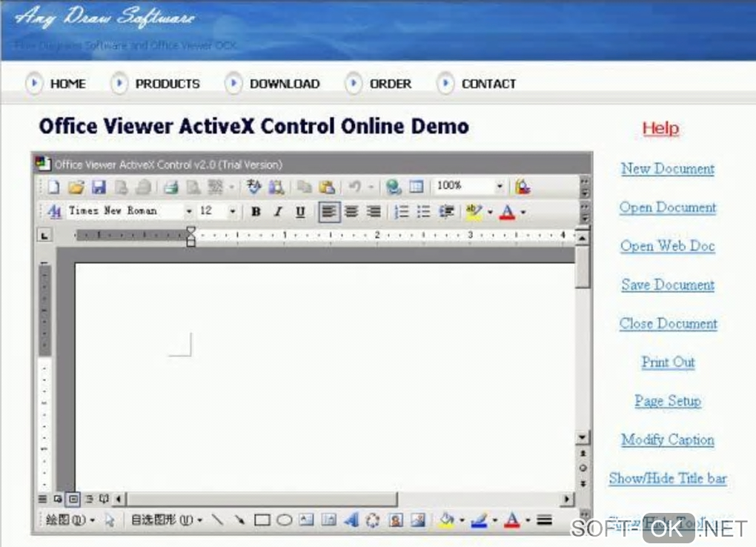
Task: Paste from clipboard icon
Action: [x=327, y=188]
